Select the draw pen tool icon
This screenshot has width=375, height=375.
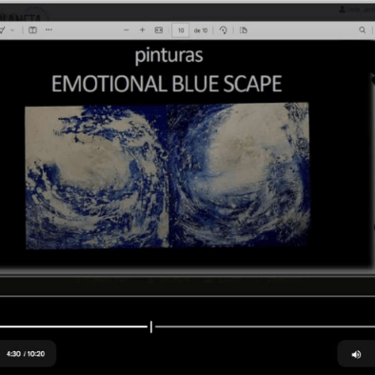3,30
